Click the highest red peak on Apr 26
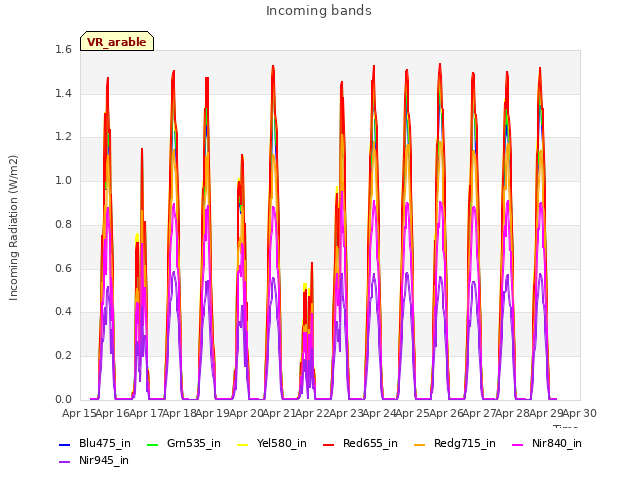The height and width of the screenshot is (480, 640). (x=440, y=65)
